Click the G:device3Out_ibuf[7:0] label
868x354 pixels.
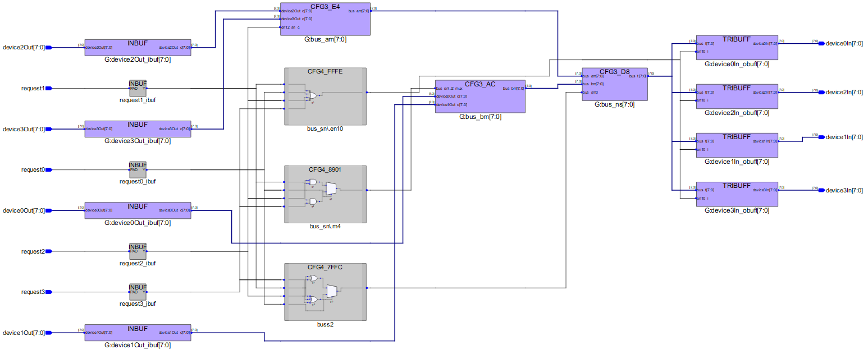[138, 141]
